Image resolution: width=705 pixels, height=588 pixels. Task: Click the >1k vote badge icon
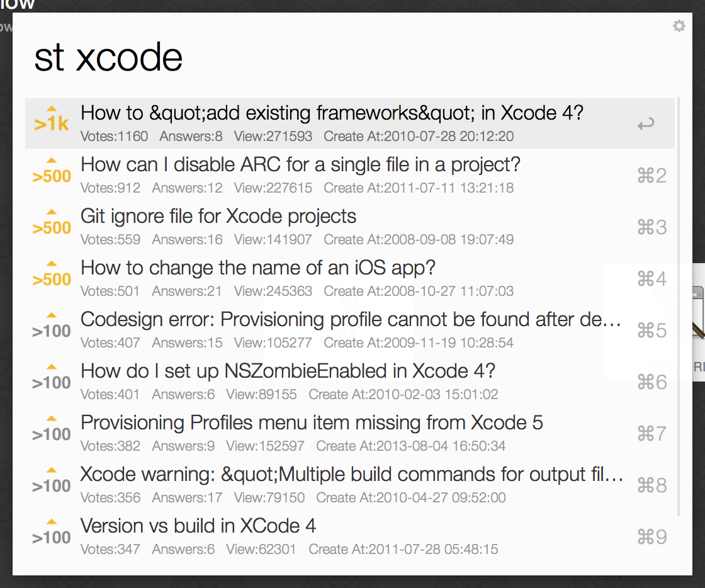[x=52, y=119]
